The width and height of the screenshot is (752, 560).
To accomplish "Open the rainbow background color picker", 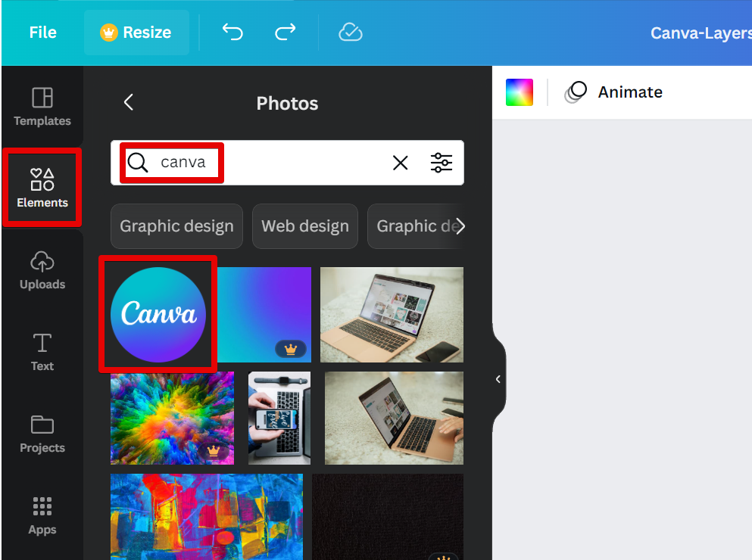I will pyautogui.click(x=520, y=92).
